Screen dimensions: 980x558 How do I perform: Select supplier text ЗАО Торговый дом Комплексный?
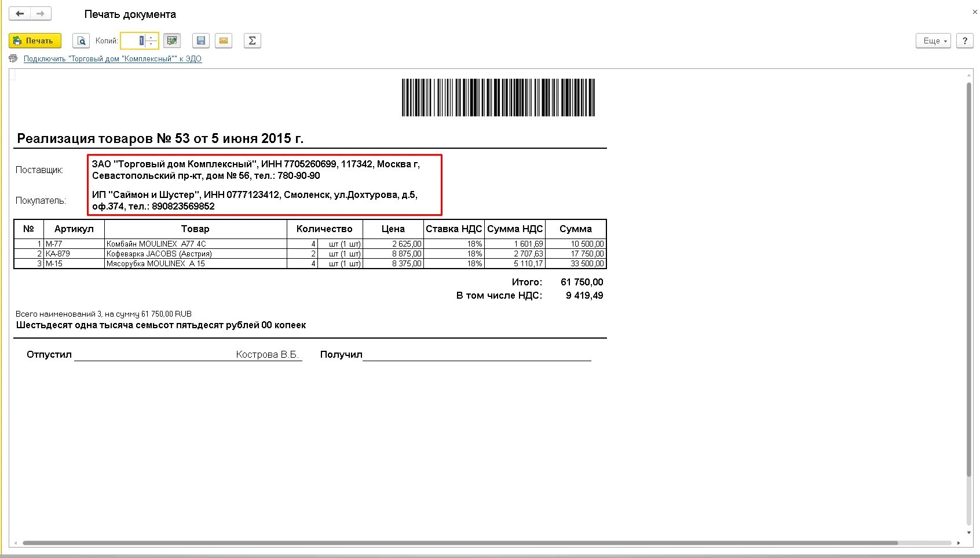tap(256, 170)
